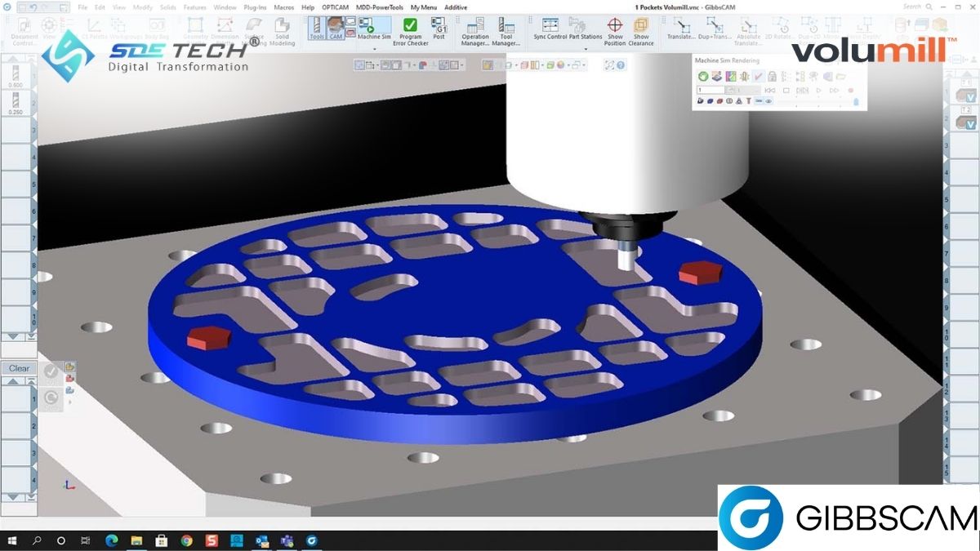
Task: Click Show Clearance
Action: coord(641,31)
